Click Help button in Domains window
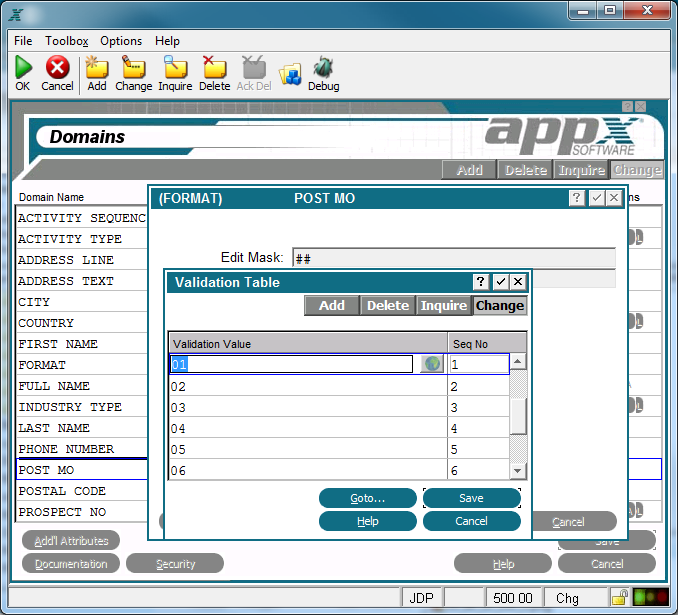 coord(503,564)
